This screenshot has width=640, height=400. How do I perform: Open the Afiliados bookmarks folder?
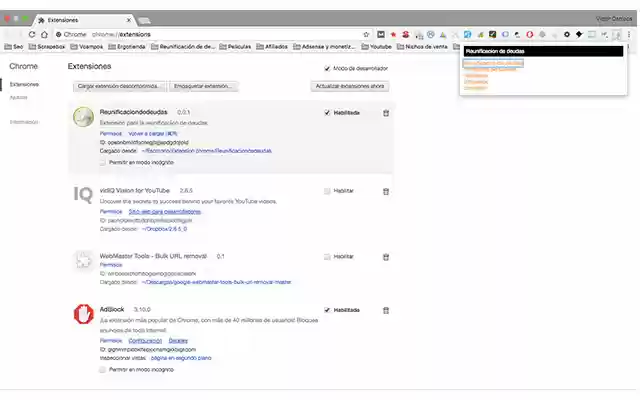pyautogui.click(x=272, y=47)
